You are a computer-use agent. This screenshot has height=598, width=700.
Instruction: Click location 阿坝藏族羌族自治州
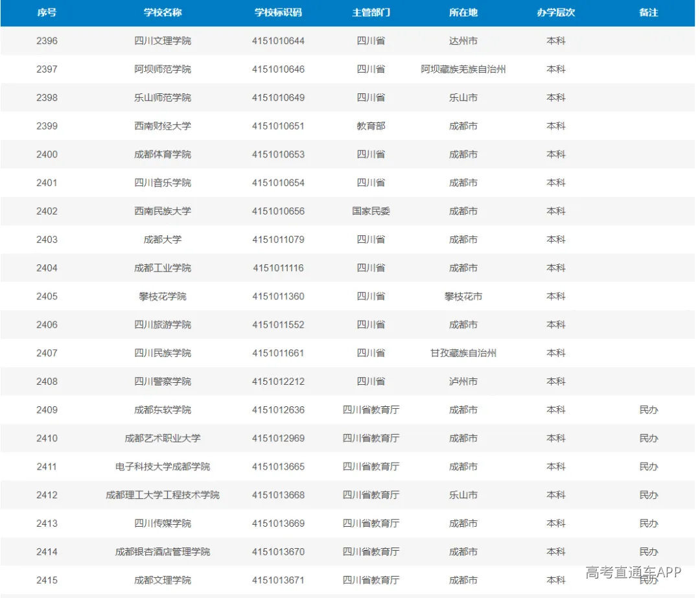(x=463, y=69)
